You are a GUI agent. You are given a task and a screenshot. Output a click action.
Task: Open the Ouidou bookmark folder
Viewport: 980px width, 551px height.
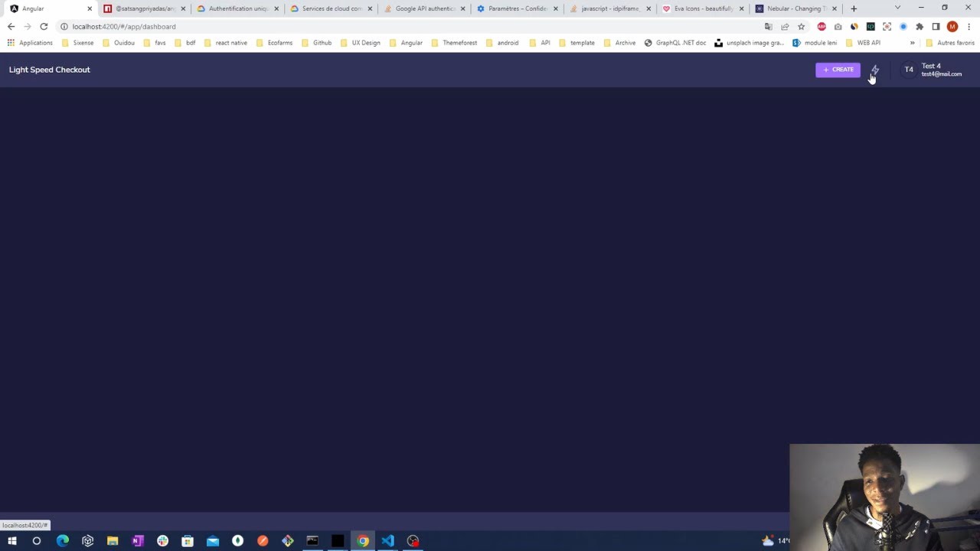(119, 43)
